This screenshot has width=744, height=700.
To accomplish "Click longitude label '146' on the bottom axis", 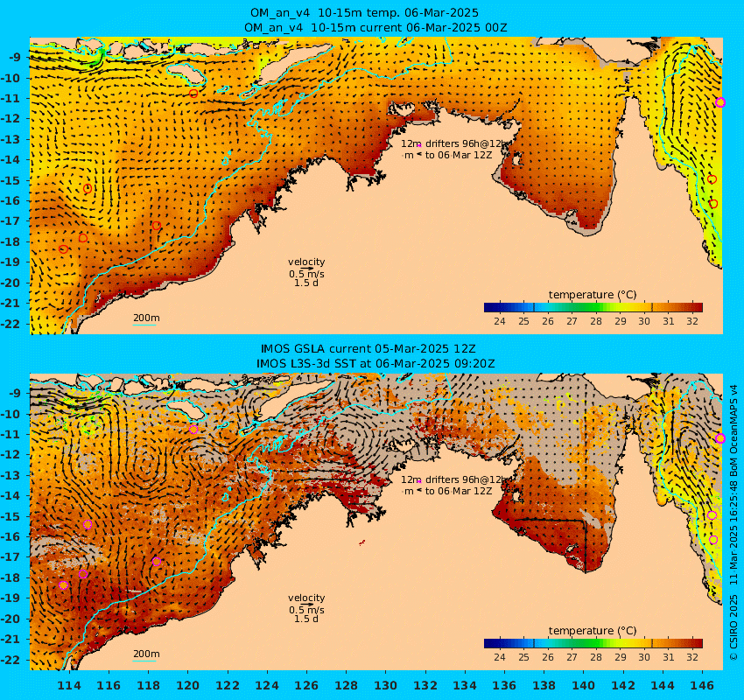I will tap(702, 685).
